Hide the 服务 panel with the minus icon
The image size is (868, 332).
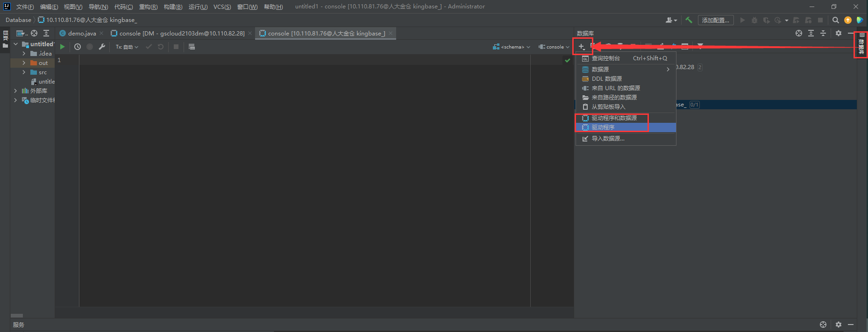[851, 325]
